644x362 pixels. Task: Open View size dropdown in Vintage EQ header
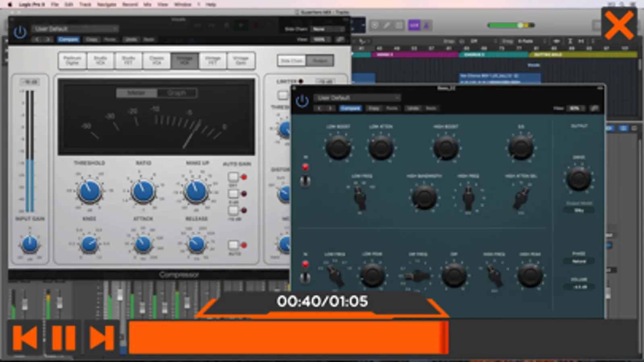576,108
